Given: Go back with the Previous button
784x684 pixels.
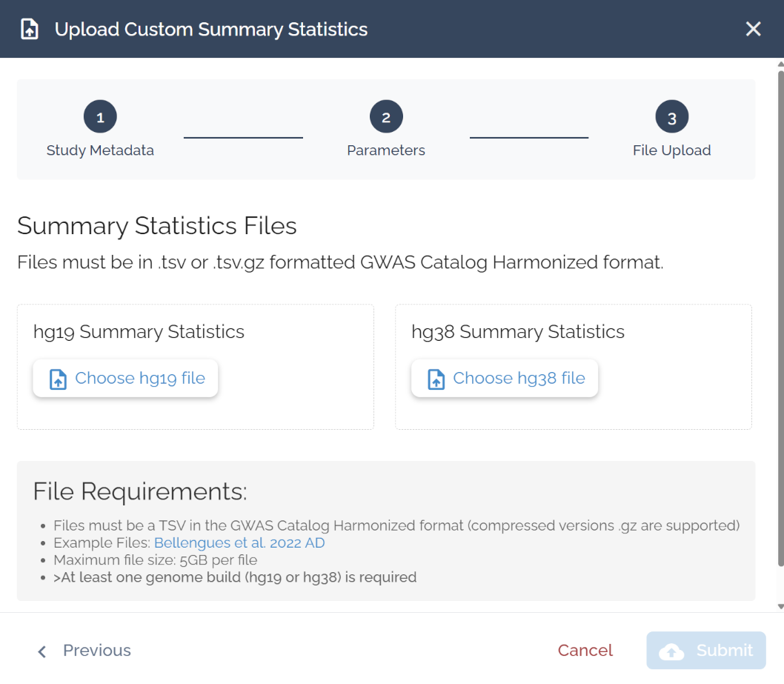Looking at the screenshot, I should [x=96, y=651].
